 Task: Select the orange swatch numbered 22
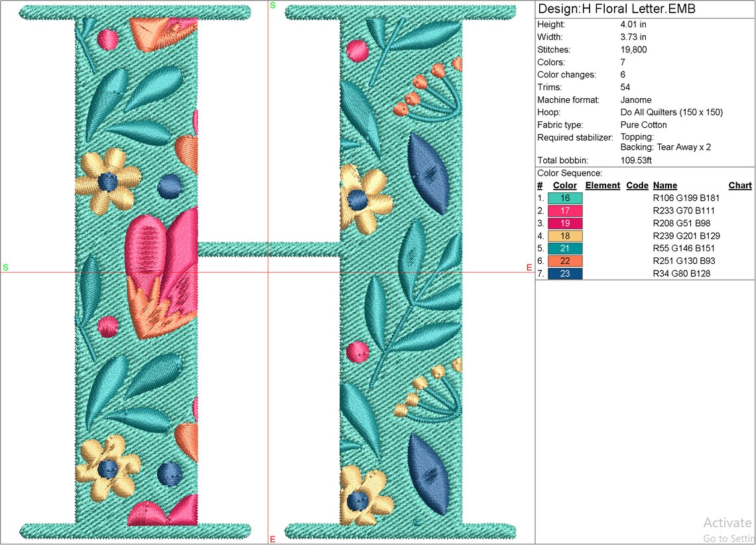tap(564, 261)
